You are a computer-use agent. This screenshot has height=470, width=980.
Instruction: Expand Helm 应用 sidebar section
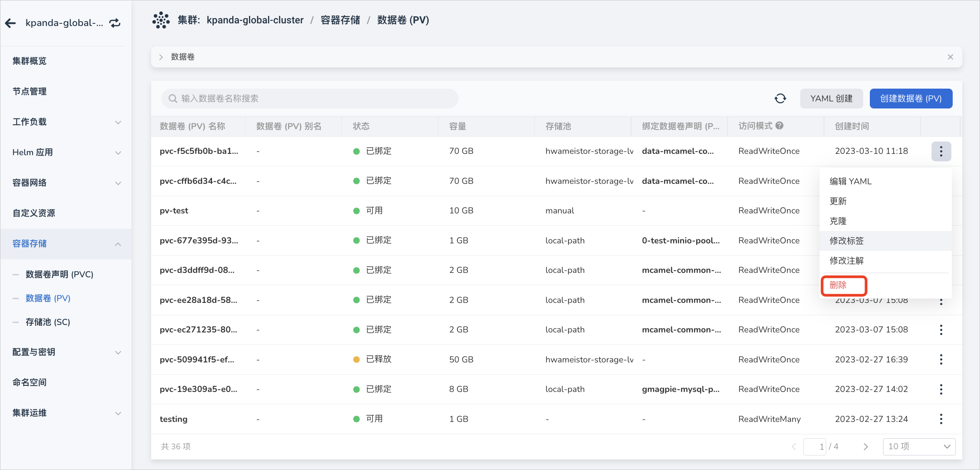pyautogui.click(x=66, y=153)
